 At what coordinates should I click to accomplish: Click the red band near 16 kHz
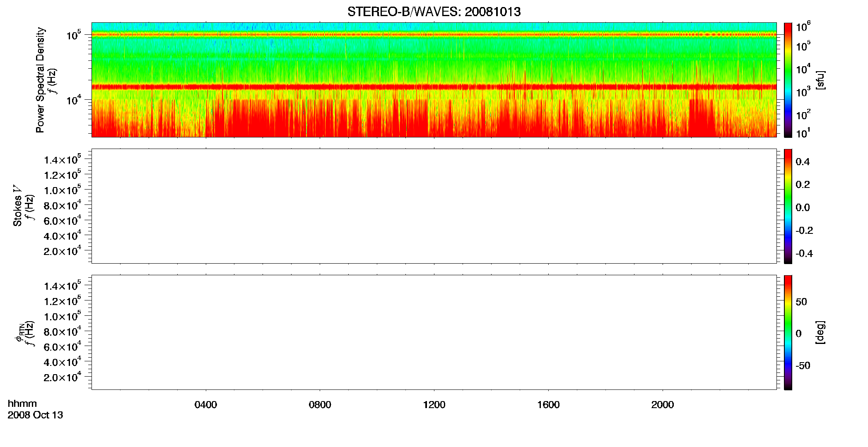point(434,87)
